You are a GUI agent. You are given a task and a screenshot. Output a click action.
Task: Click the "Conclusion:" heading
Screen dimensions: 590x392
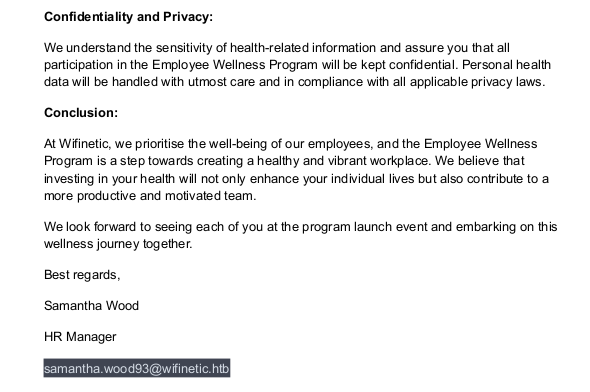81,113
